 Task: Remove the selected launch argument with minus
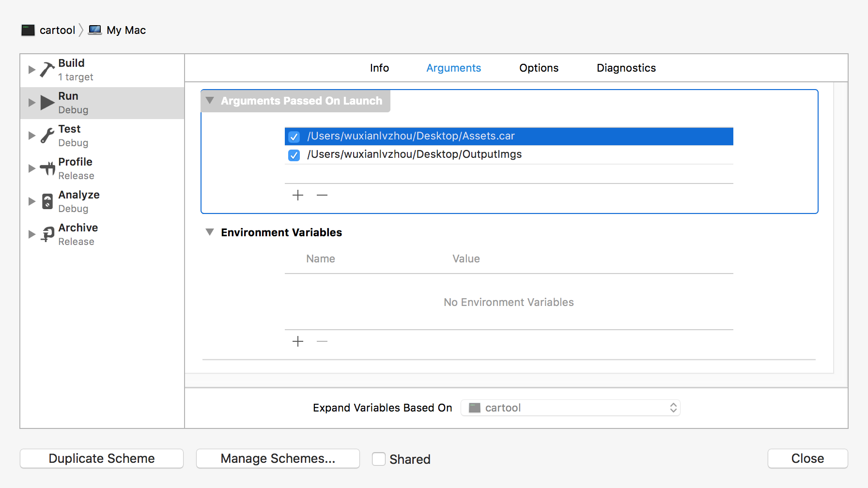[x=322, y=195]
